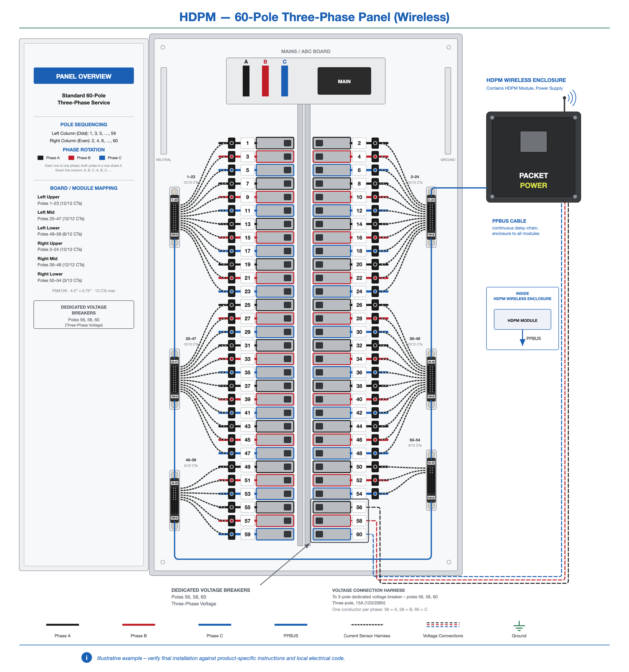
Task: Click the wireless antenna signal icon
Action: pos(572,98)
